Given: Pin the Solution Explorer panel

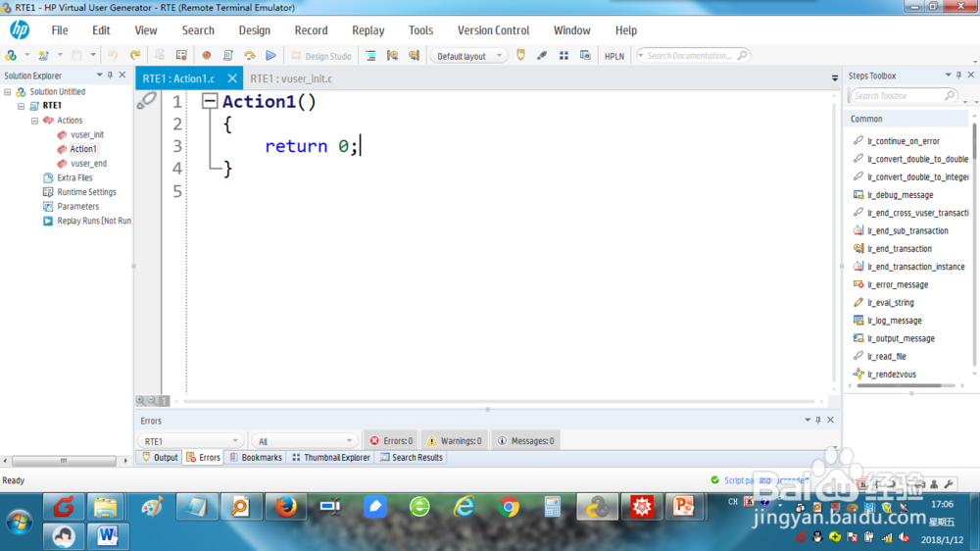Looking at the screenshot, I should click(110, 75).
